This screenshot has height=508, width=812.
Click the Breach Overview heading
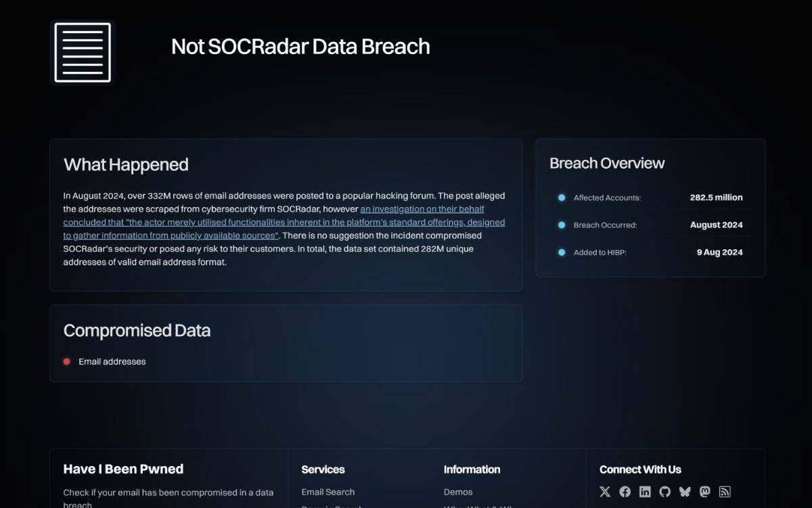pos(607,163)
